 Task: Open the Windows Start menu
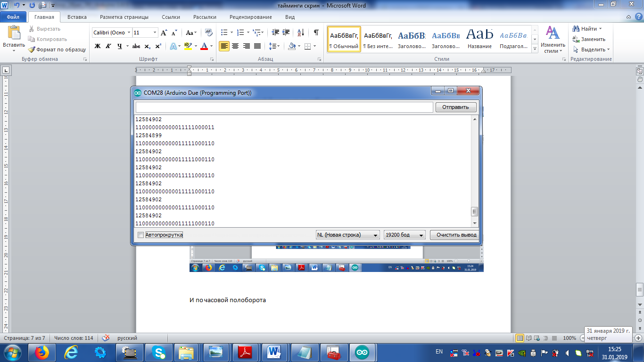[12, 352]
